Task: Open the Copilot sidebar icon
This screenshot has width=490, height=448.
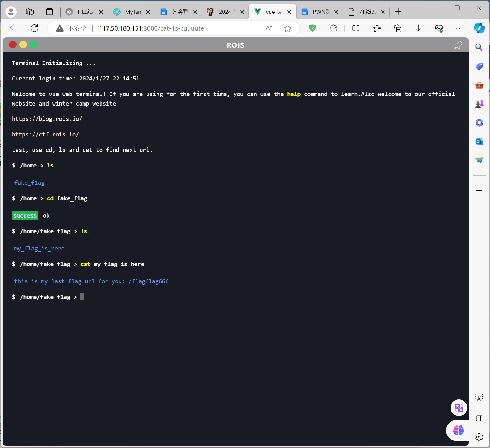Action: click(479, 28)
